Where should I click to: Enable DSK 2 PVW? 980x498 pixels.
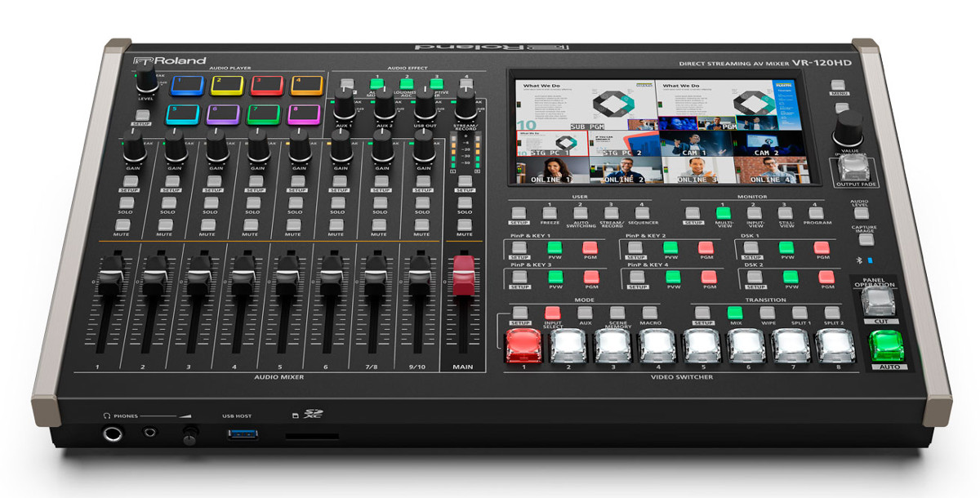tap(789, 277)
